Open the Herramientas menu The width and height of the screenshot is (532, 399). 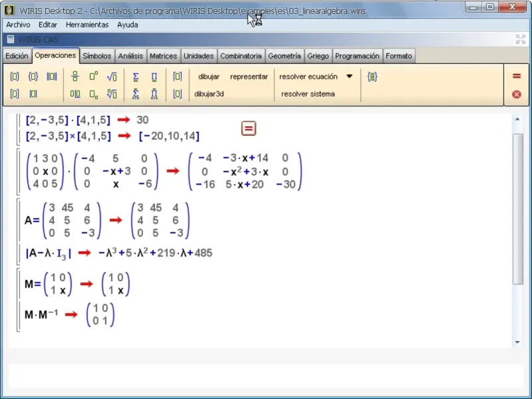(87, 25)
